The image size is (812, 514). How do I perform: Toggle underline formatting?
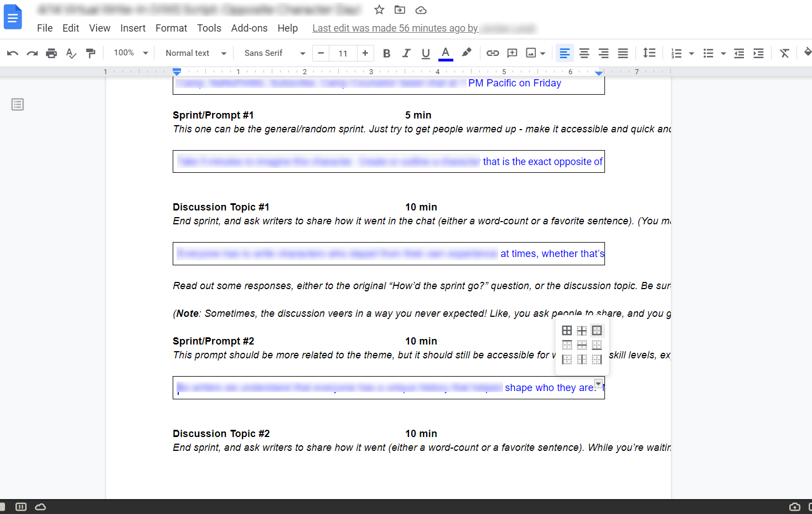pyautogui.click(x=425, y=53)
